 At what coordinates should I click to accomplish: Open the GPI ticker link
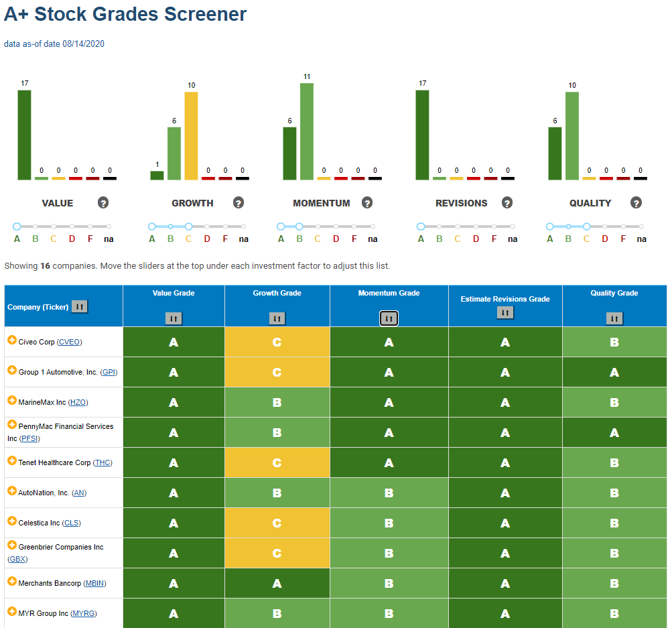click(x=109, y=372)
